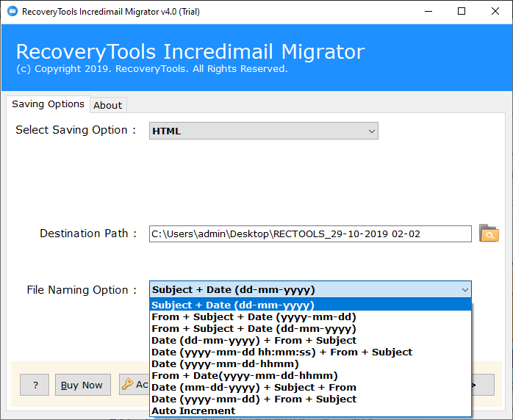The height and width of the screenshot is (420, 513).
Task: Open the browse folder icon for destination
Action: (x=489, y=233)
